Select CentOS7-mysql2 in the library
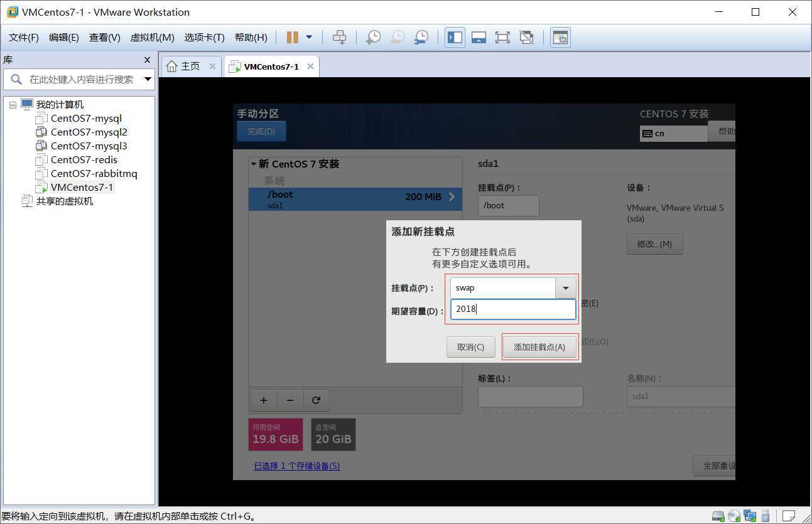812x524 pixels. pos(89,132)
